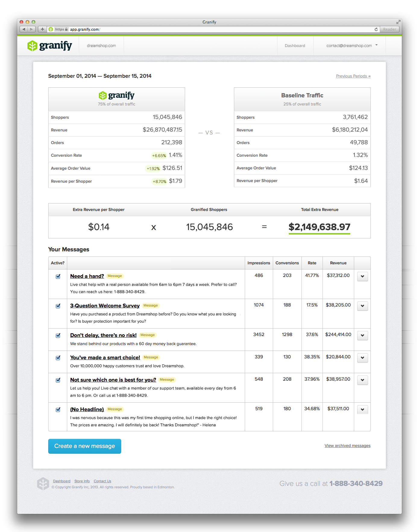This screenshot has height=532, width=419.
Task: Select dreamshop.com site tab
Action: 101,46
